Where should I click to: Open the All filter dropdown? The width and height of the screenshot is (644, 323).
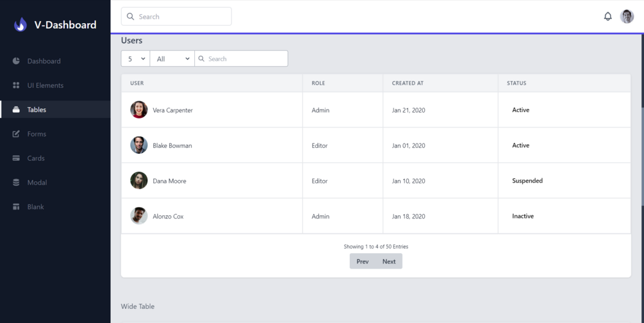(172, 59)
